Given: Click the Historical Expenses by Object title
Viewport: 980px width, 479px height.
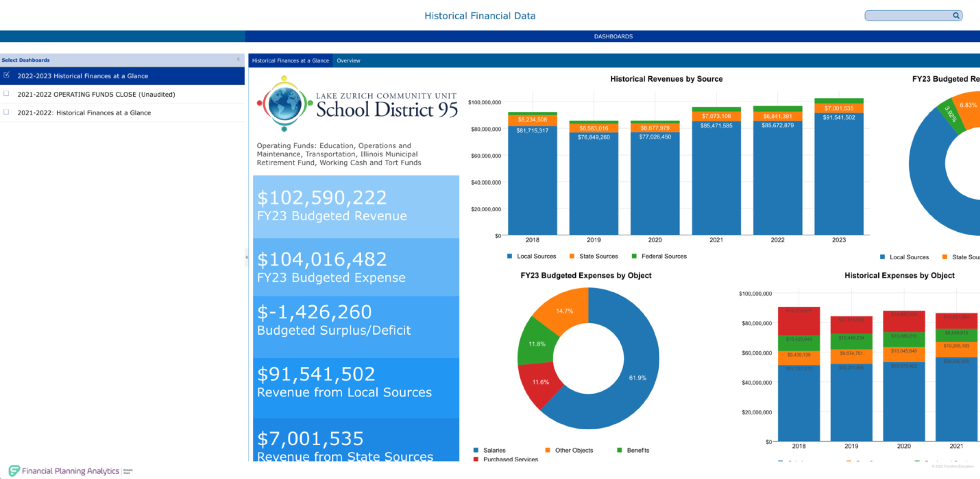Looking at the screenshot, I should click(899, 275).
